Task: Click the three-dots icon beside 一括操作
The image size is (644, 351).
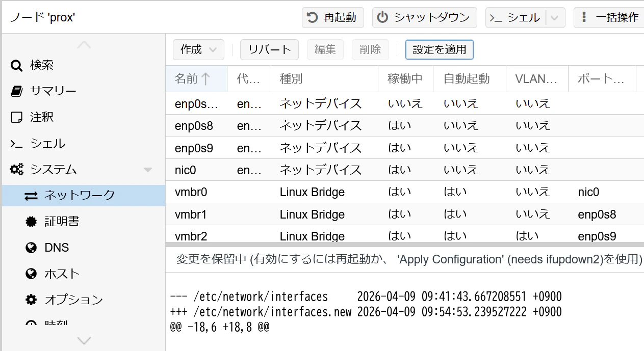Action: pyautogui.click(x=584, y=17)
